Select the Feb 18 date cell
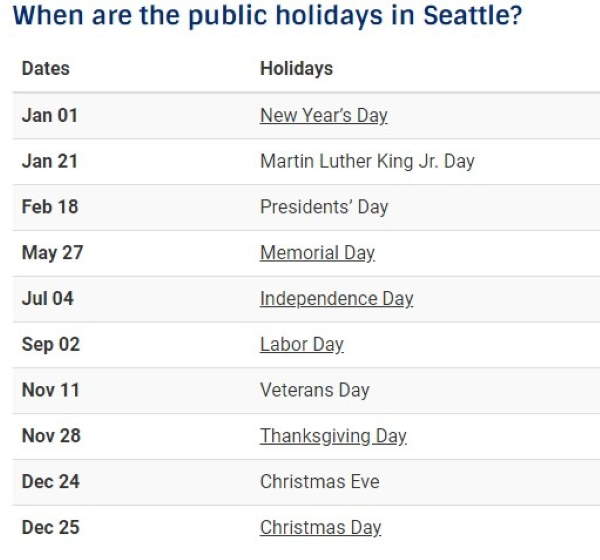The height and width of the screenshot is (560, 600). pos(50,207)
